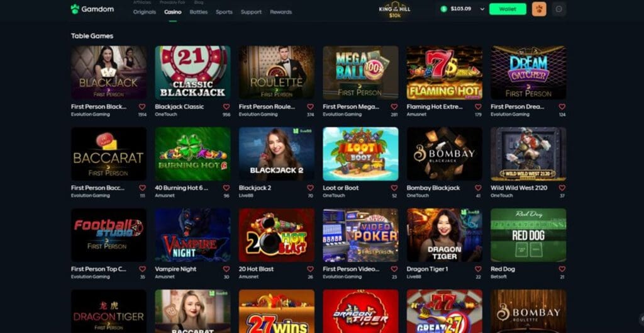Open the King of the Hill $10k icon
The height and width of the screenshot is (333, 644).
pos(394,11)
